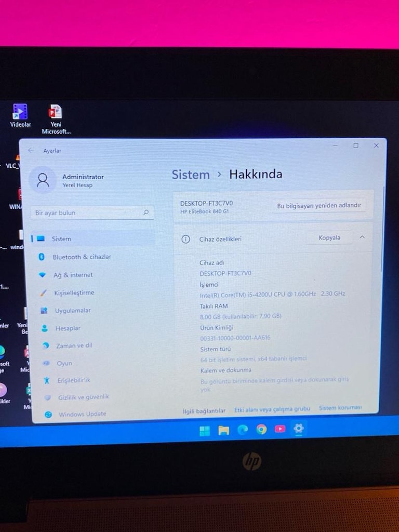Click the Intel Core i5-4200U processor text

272,294
